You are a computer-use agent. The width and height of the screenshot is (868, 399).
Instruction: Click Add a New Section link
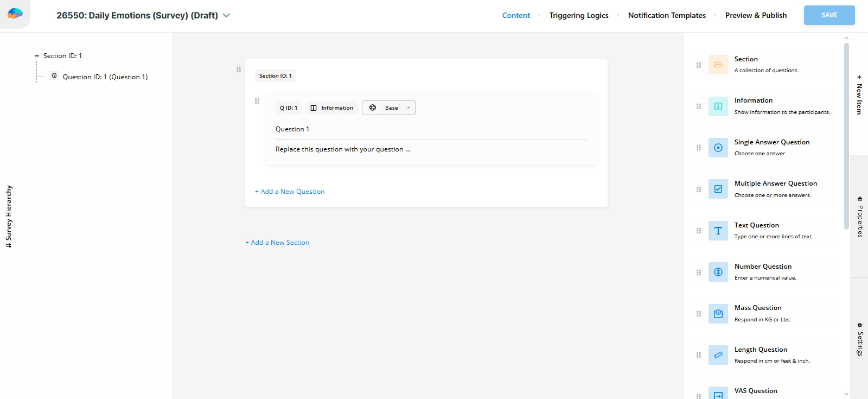[x=277, y=243]
